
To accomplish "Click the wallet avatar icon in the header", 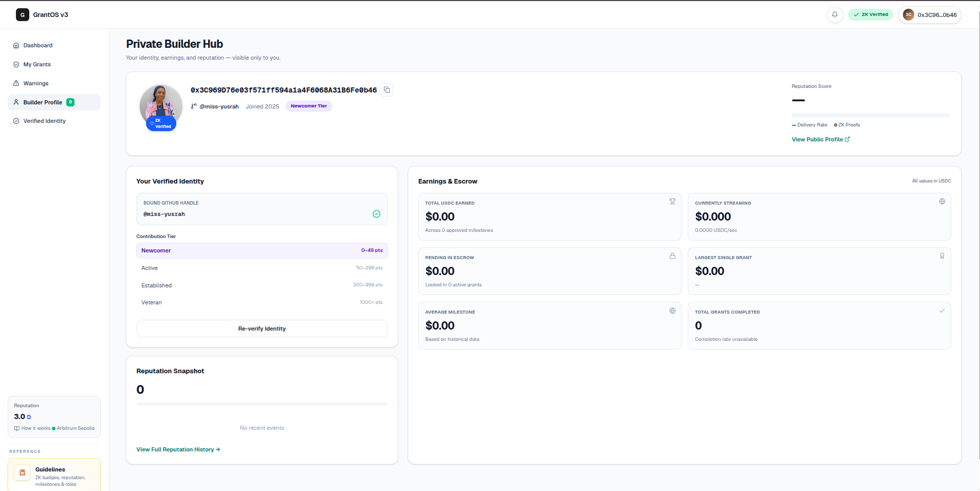I will [x=909, y=15].
